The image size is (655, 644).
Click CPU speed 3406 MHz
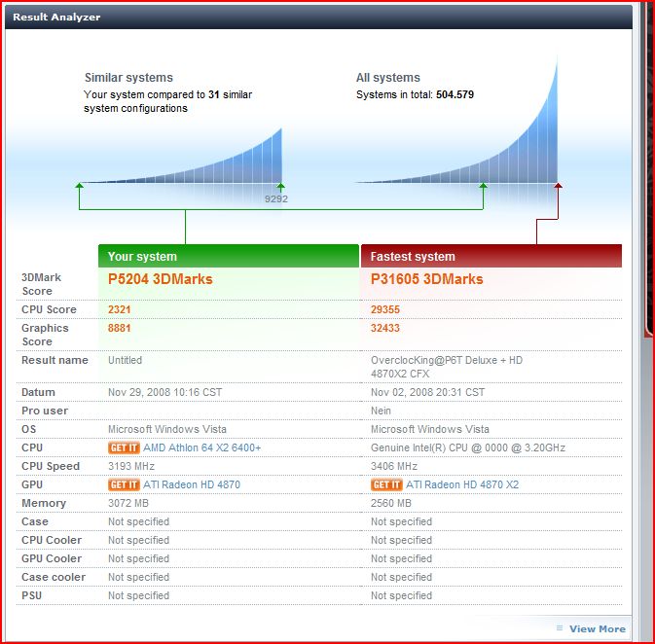(x=394, y=466)
